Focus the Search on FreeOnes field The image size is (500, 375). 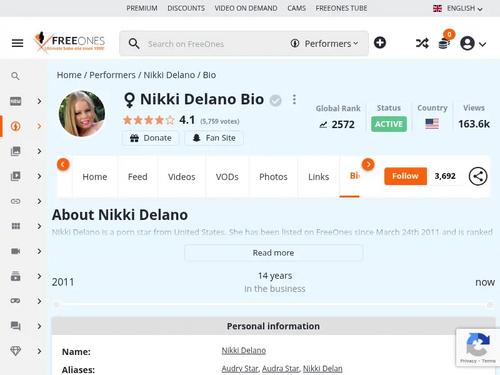213,44
